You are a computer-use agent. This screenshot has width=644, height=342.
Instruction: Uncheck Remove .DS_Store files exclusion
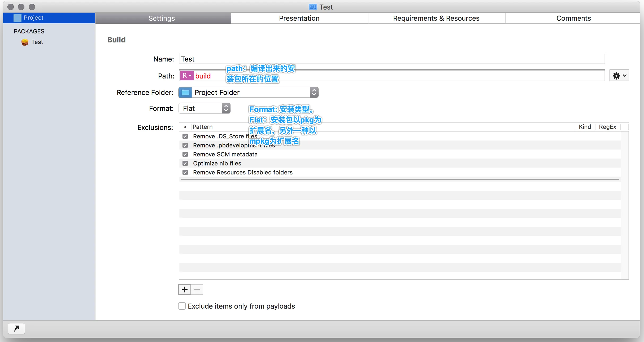tap(185, 136)
